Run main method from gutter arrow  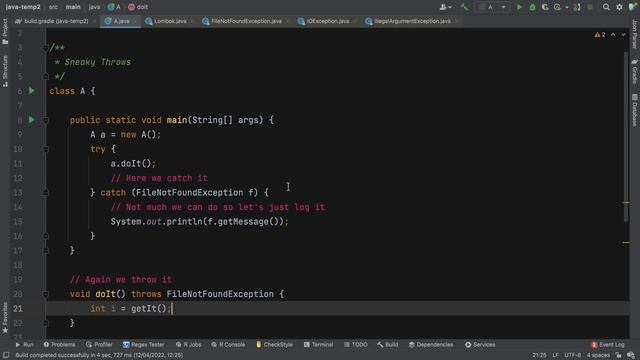tap(32, 120)
